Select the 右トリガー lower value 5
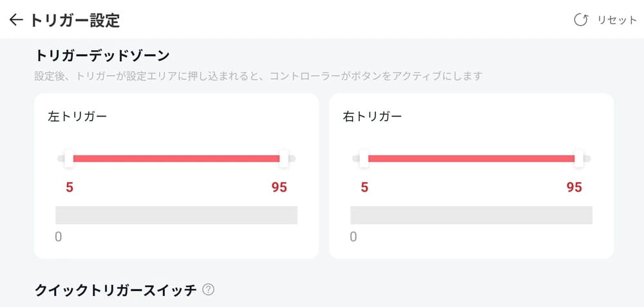The width and height of the screenshot is (644, 307). point(365,187)
